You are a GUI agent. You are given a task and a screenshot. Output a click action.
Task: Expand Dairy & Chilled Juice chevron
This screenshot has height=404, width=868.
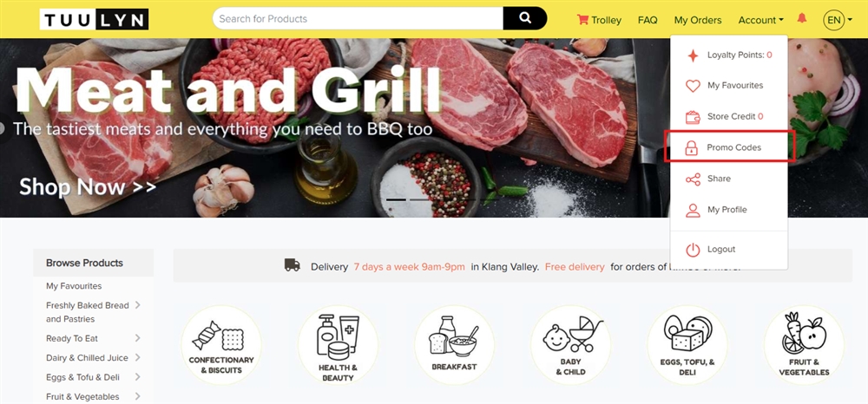point(137,357)
